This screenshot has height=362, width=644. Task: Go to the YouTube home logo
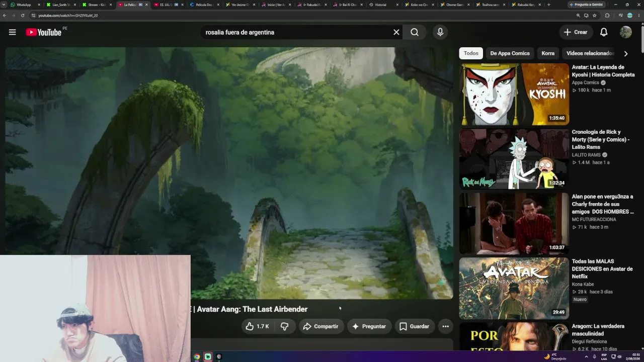coord(43,32)
